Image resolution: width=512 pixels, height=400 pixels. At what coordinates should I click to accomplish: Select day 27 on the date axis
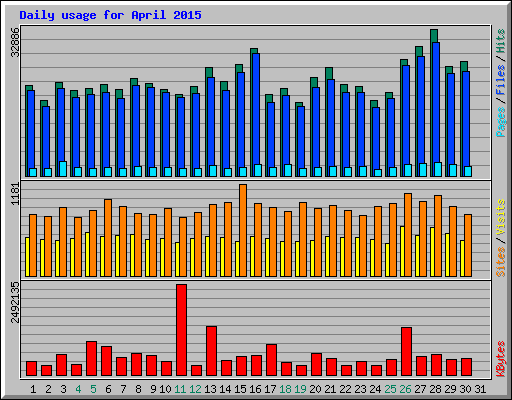[421, 389]
